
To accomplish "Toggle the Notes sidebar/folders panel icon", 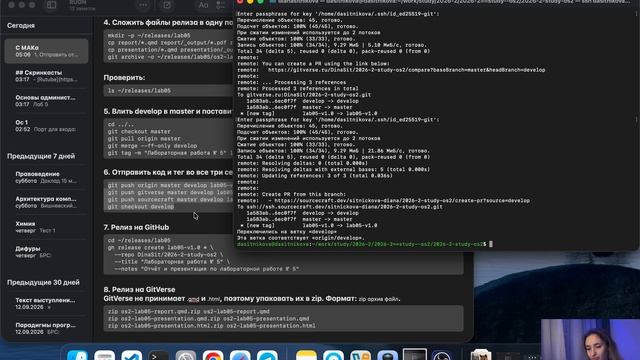I will coord(51,5).
